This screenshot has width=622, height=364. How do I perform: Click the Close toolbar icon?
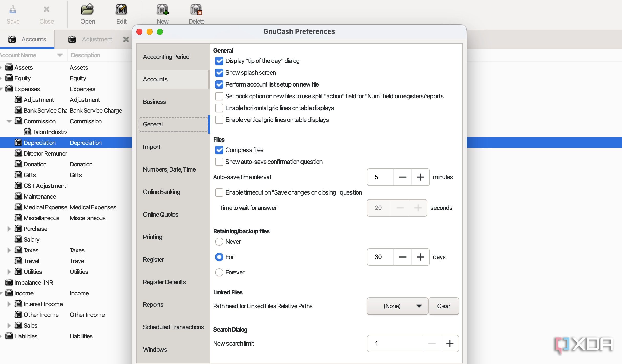tap(47, 10)
